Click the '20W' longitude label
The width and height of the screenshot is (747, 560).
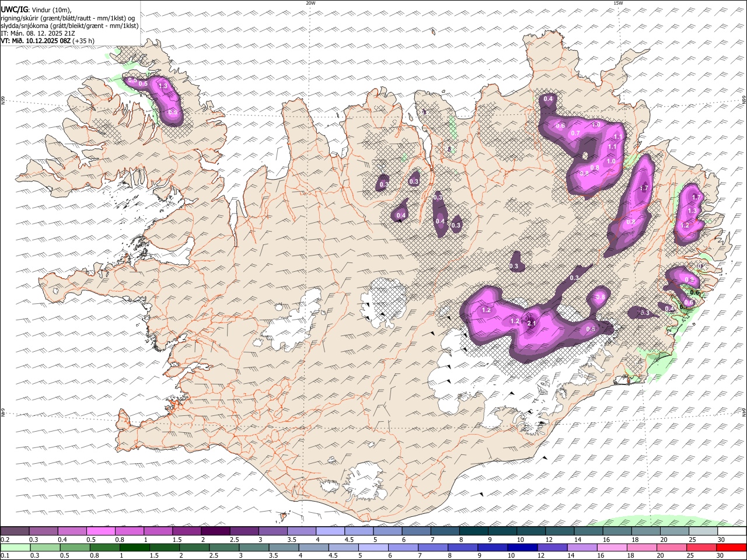310,3
